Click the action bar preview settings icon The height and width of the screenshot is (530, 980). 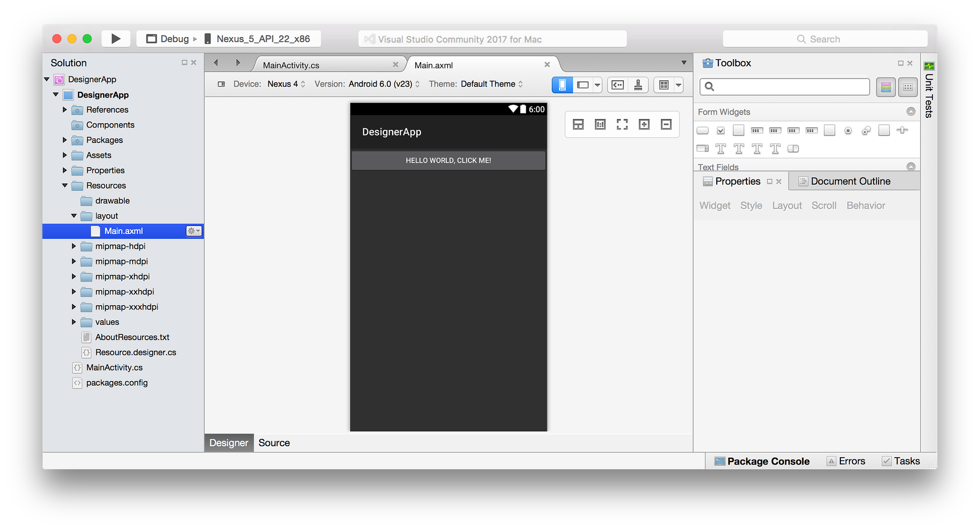tap(618, 85)
